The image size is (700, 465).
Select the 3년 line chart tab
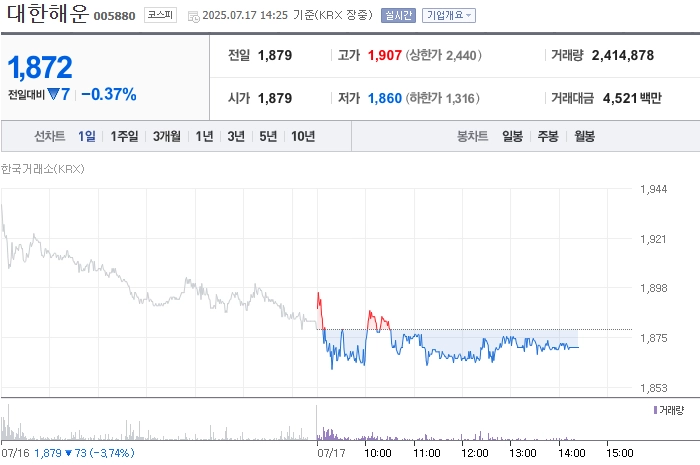tap(236, 136)
